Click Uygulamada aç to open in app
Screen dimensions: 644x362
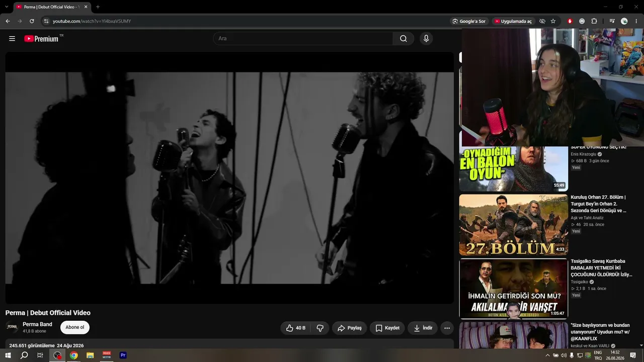[x=513, y=21]
